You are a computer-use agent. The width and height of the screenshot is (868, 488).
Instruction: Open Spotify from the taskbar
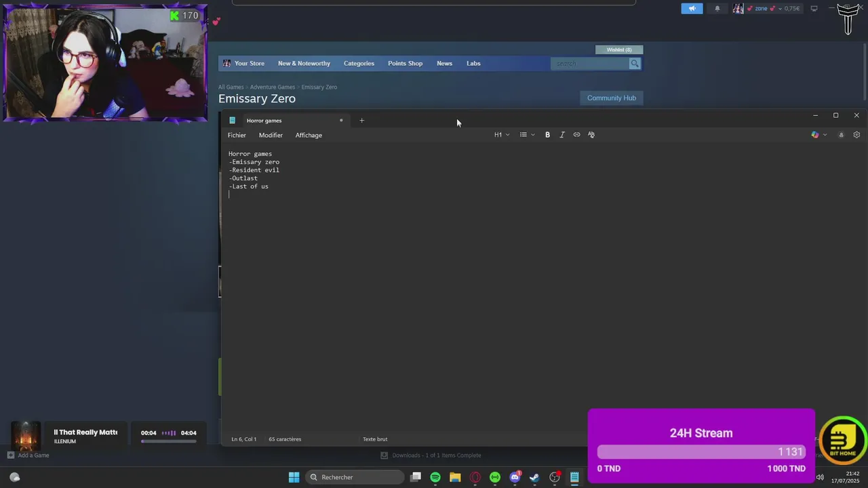pos(435,477)
